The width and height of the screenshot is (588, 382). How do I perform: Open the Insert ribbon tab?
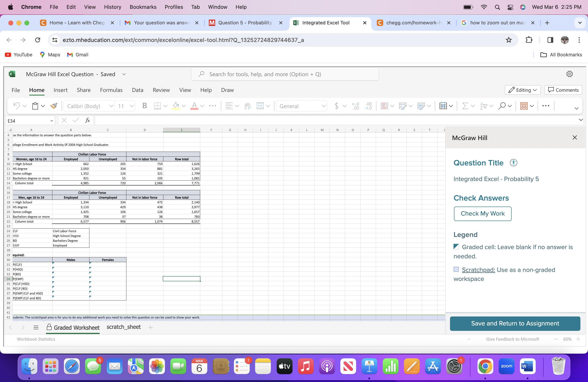[61, 90]
